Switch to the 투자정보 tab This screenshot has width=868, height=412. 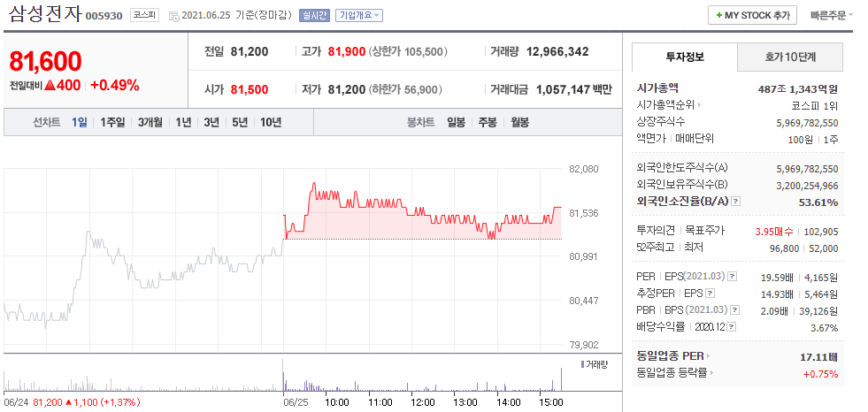point(685,57)
